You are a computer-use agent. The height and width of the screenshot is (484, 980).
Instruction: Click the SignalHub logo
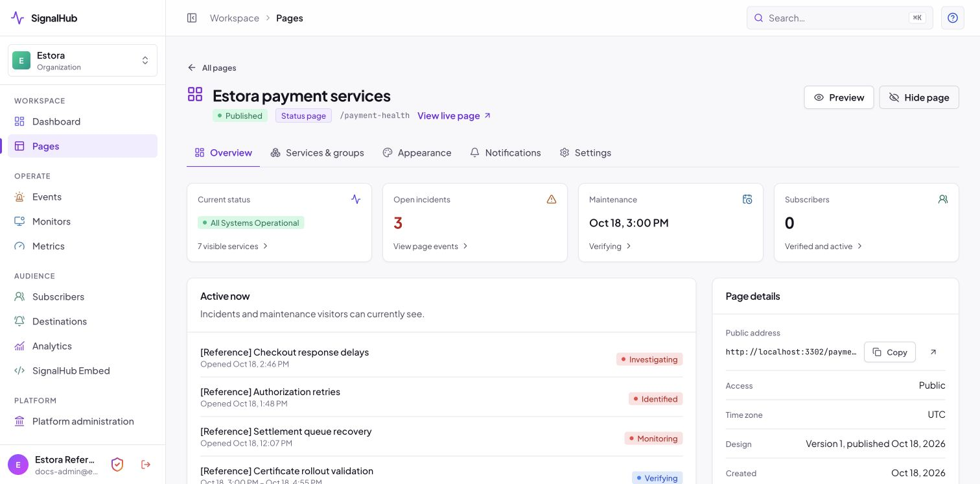(x=44, y=18)
